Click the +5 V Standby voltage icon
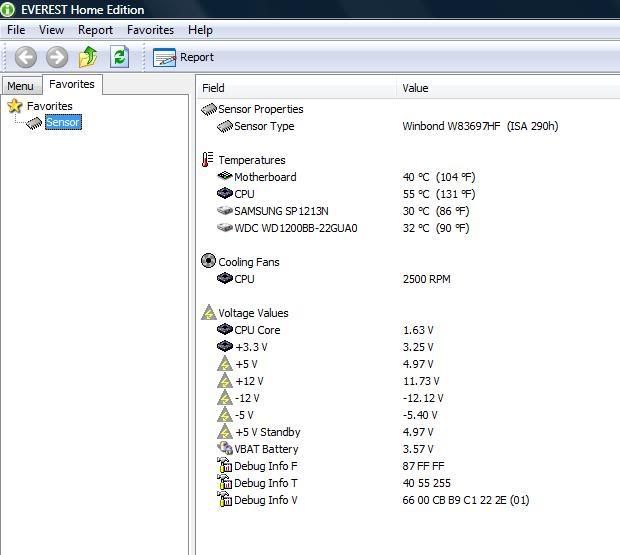620x555 pixels. [x=225, y=432]
